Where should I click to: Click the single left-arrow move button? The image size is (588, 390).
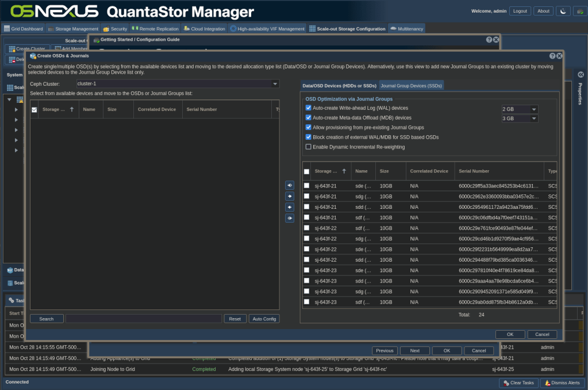click(290, 207)
